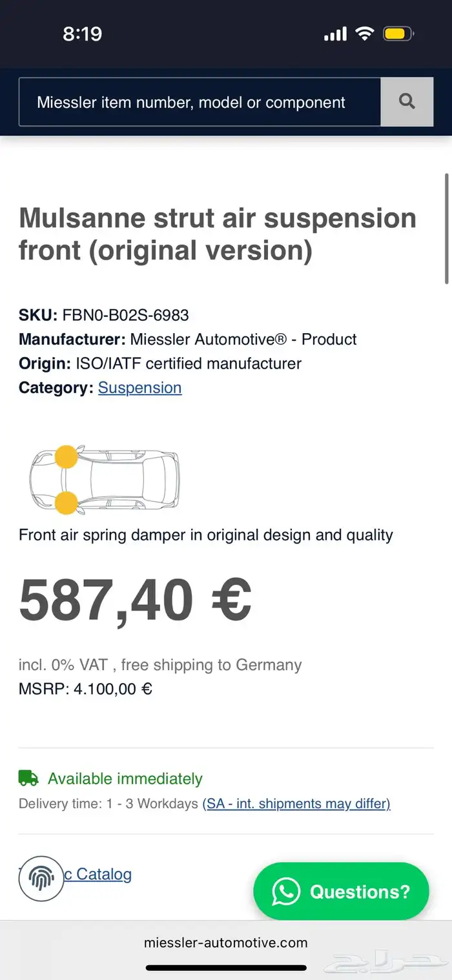452x980 pixels.
Task: Click the page scrollbar on the right
Action: pos(446,228)
